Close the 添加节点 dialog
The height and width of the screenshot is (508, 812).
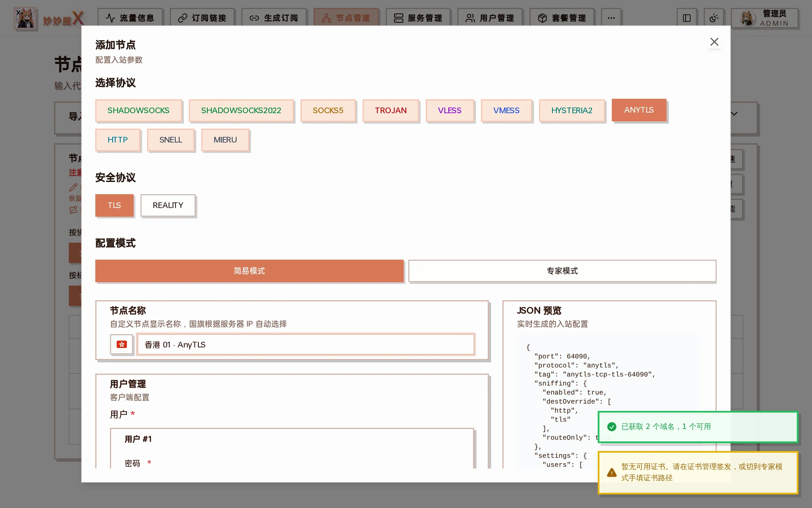(x=714, y=42)
